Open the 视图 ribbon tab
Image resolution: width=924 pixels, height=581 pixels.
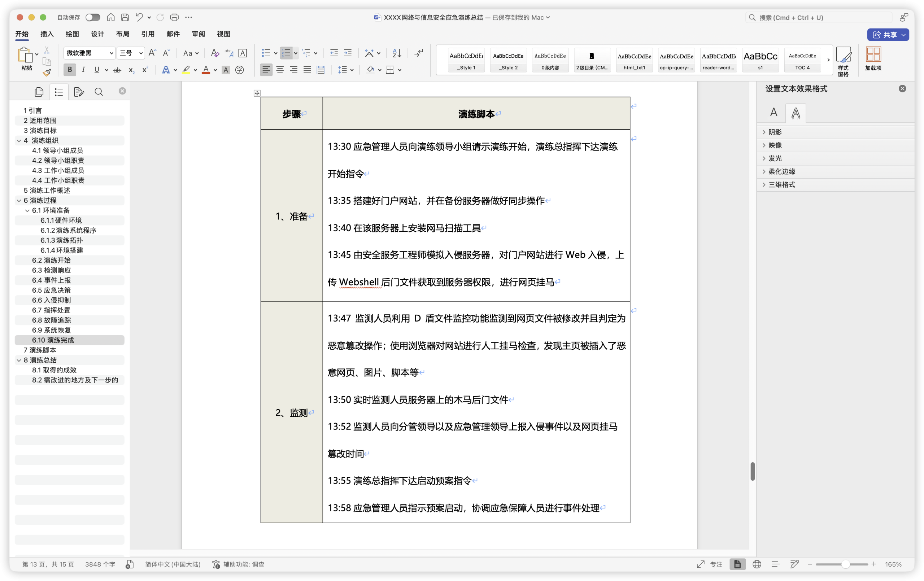[x=223, y=34]
